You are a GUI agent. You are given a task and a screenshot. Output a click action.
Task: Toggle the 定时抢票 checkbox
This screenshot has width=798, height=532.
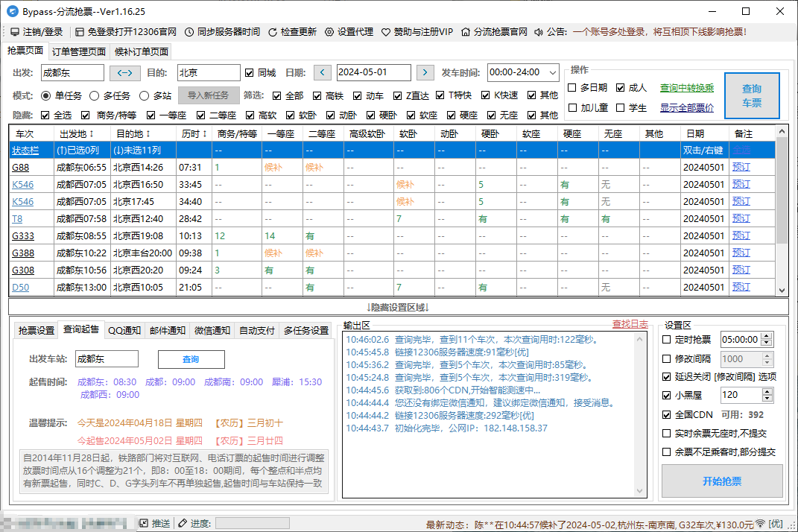pos(667,340)
